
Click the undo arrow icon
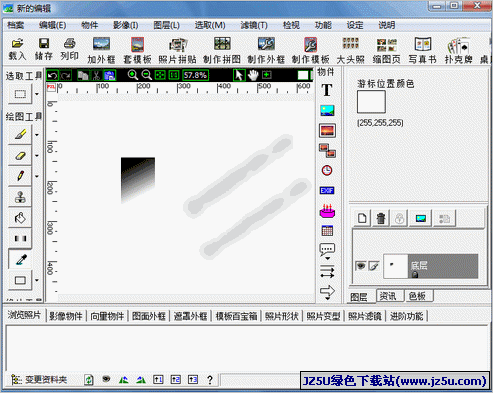point(52,75)
